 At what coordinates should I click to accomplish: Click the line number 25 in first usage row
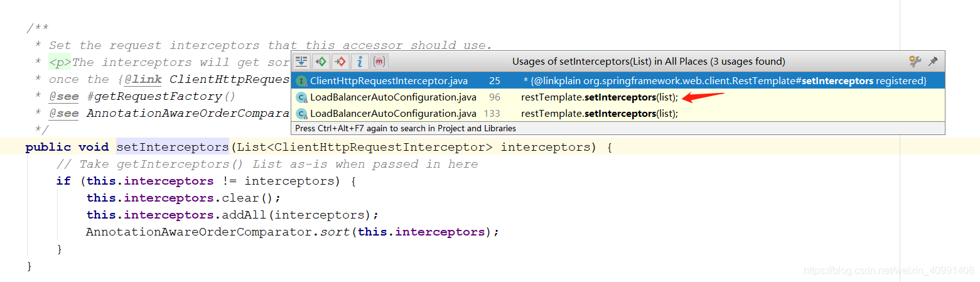tap(495, 81)
